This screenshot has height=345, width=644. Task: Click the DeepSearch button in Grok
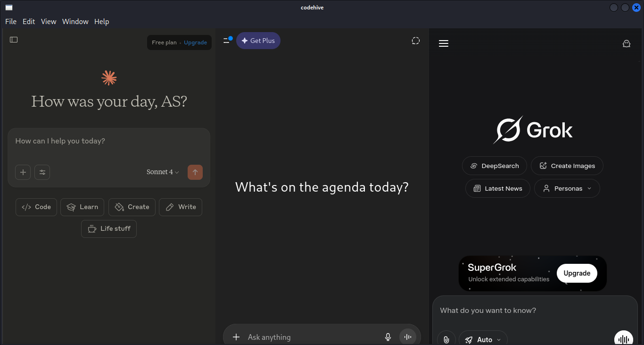(495, 166)
